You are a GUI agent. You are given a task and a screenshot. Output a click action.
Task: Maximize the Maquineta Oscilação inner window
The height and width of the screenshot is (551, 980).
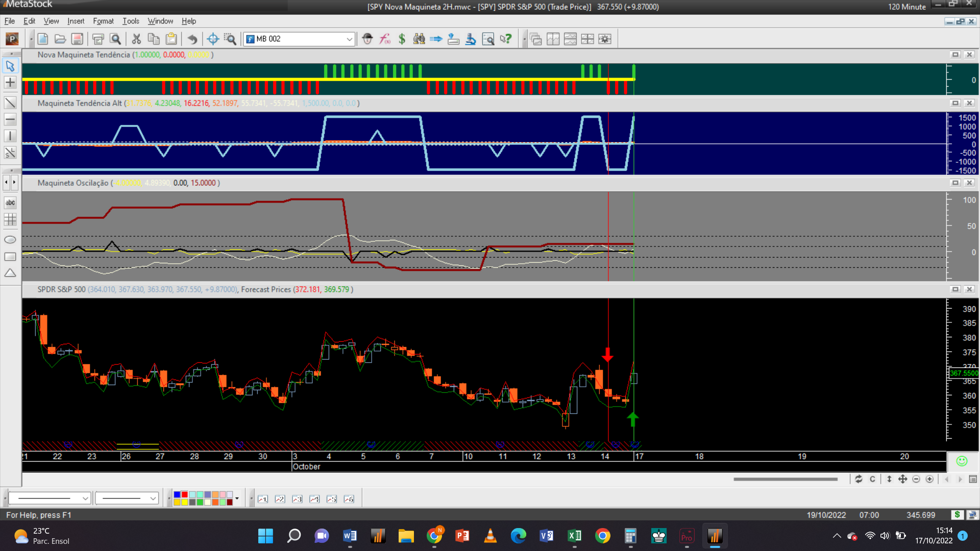(x=955, y=183)
